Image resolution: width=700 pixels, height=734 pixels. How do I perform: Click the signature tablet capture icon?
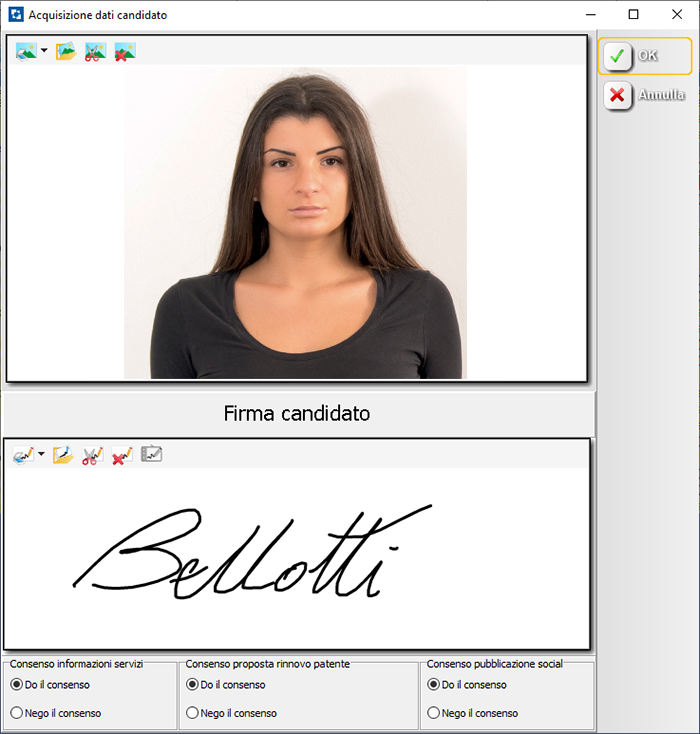[151, 454]
